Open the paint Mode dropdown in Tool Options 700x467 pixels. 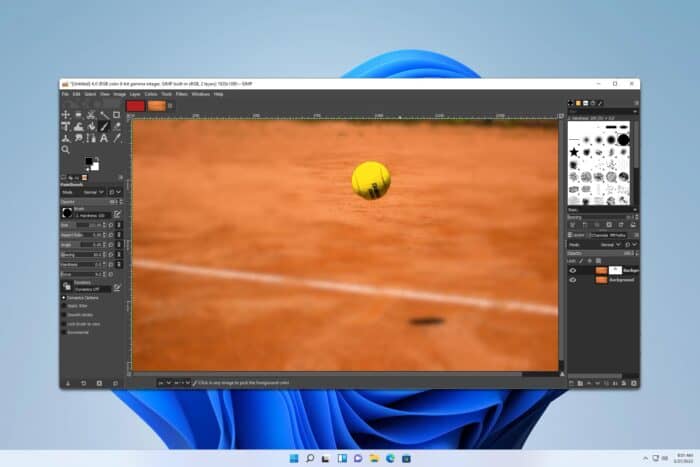[x=83, y=192]
